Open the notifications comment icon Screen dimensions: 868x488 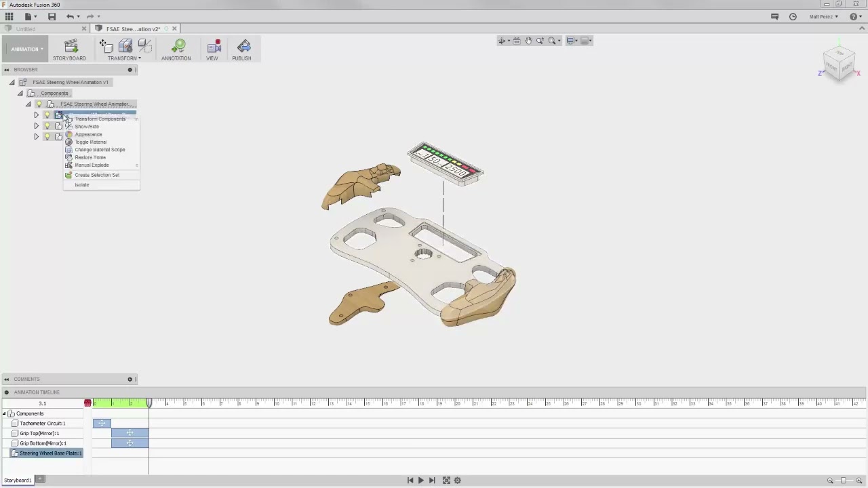coord(774,16)
